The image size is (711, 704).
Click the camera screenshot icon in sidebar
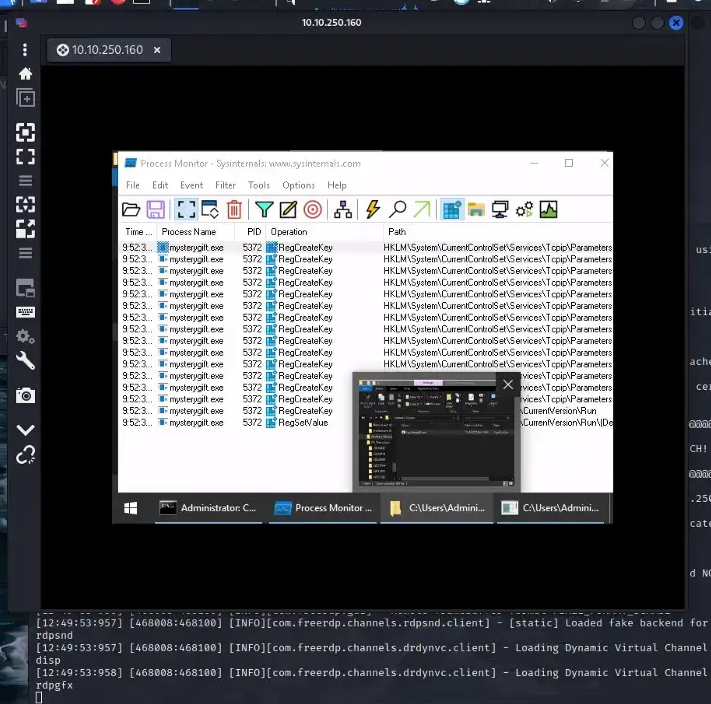(x=25, y=396)
